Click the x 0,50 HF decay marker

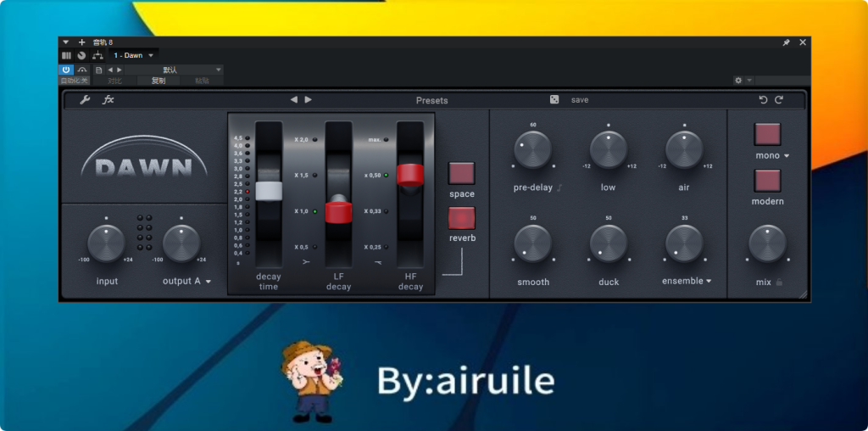[x=376, y=175]
